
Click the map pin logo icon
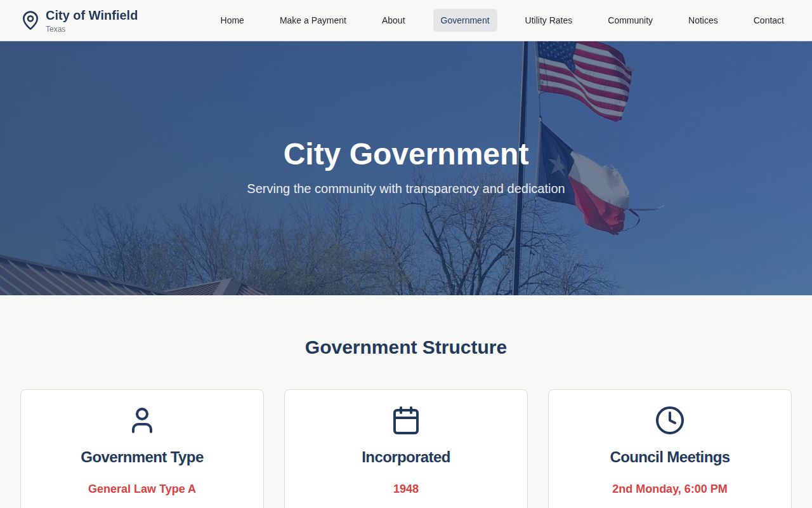pyautogui.click(x=30, y=20)
